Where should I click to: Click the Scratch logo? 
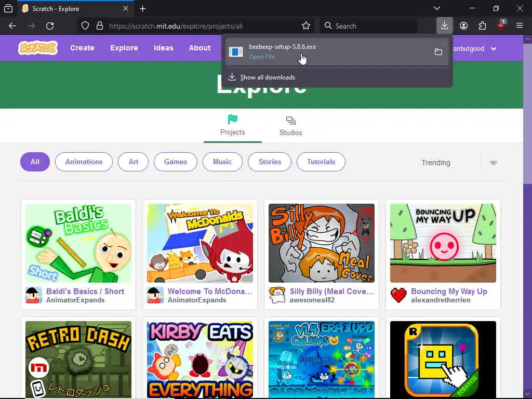(x=37, y=48)
